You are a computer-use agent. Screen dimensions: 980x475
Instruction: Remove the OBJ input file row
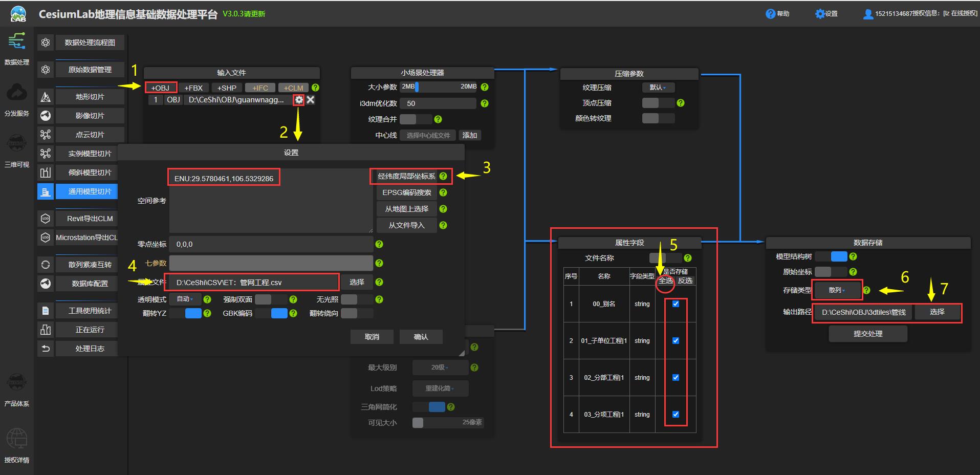311,100
